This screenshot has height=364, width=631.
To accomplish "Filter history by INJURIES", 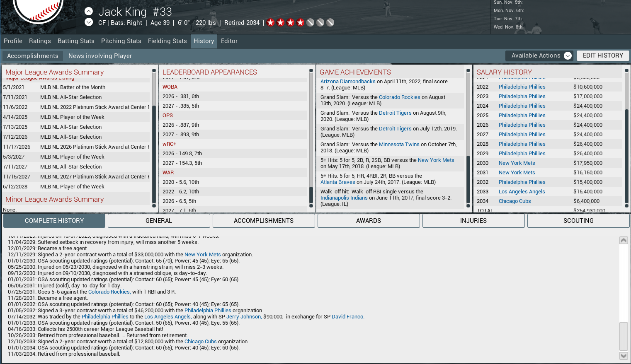I will point(473,221).
